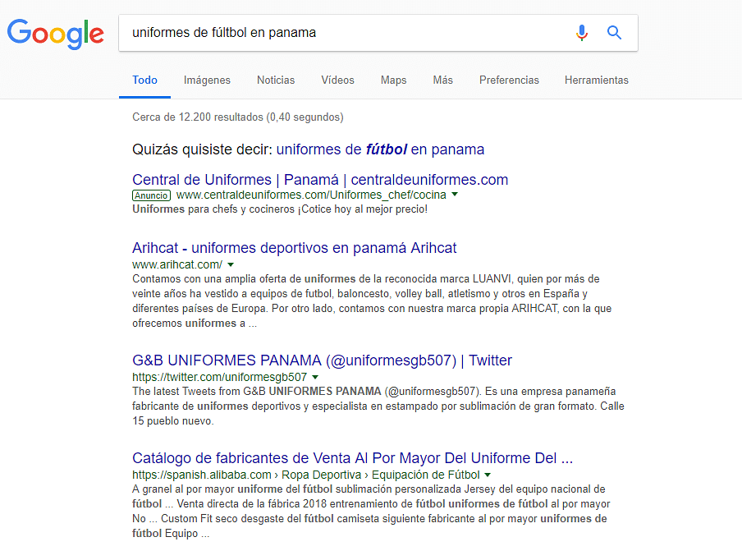Viewport: 742px width, 560px height.
Task: Open the Noticias tab
Action: click(276, 80)
